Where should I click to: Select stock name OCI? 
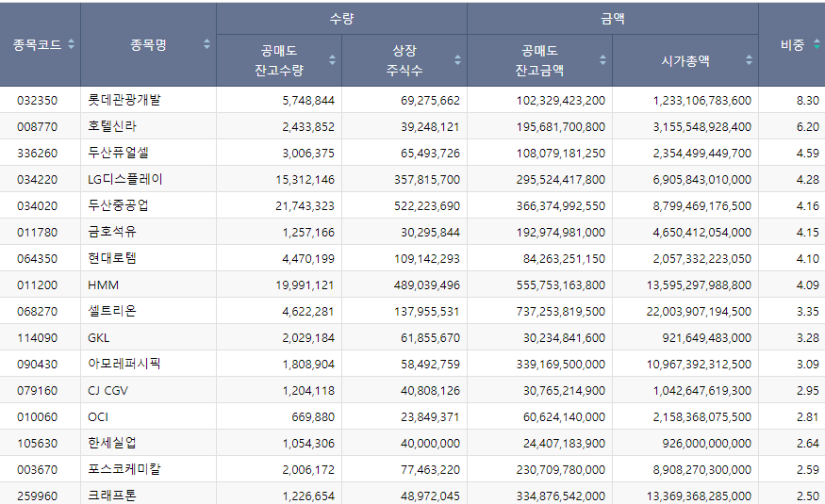(98, 416)
